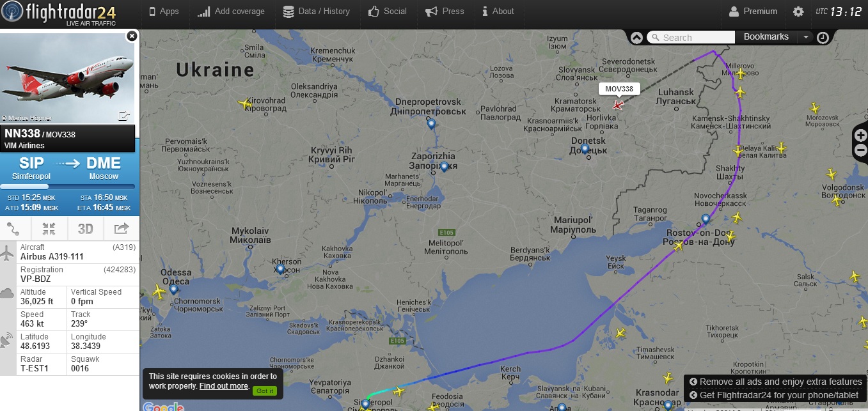Viewport: 868px width, 411px height.
Task: Close the NN338 flight info panel
Action: [132, 36]
